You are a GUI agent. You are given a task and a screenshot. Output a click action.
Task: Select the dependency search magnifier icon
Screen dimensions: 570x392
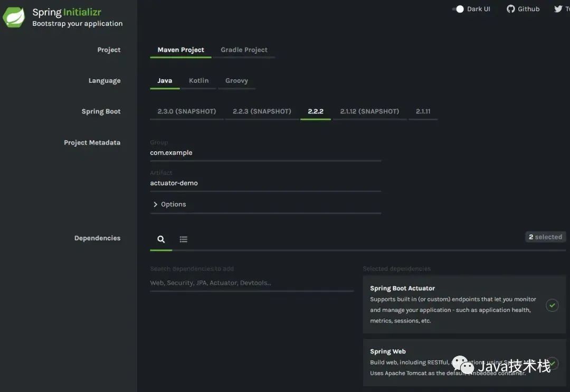pyautogui.click(x=161, y=239)
